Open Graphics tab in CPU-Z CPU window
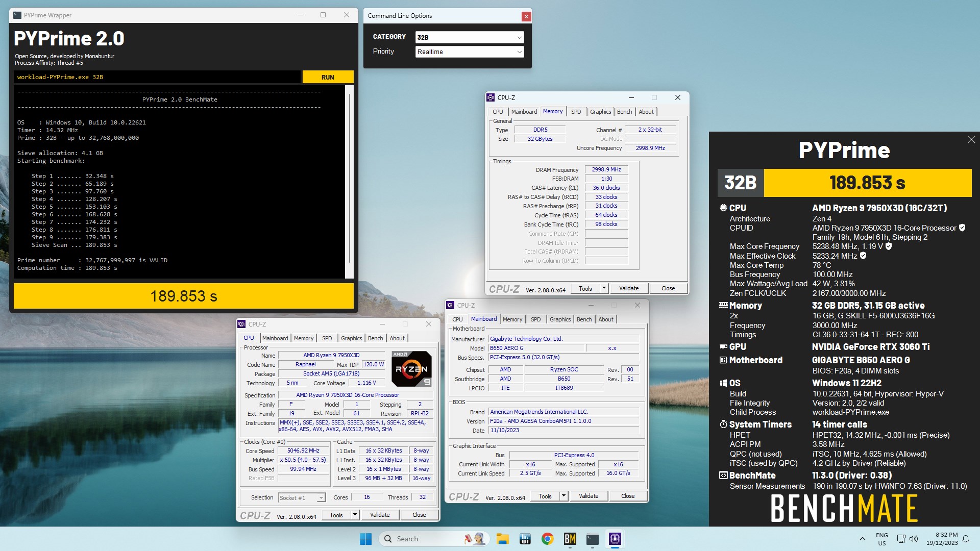The width and height of the screenshot is (980, 551). click(351, 338)
